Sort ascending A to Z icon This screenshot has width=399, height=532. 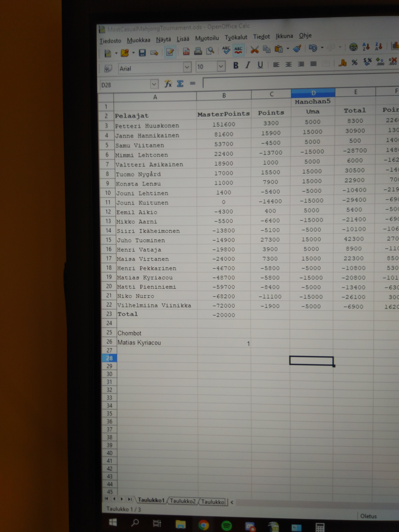click(366, 47)
